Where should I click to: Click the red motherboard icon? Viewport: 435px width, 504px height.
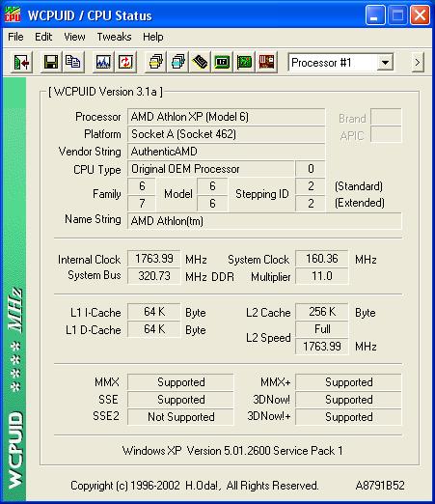266,62
